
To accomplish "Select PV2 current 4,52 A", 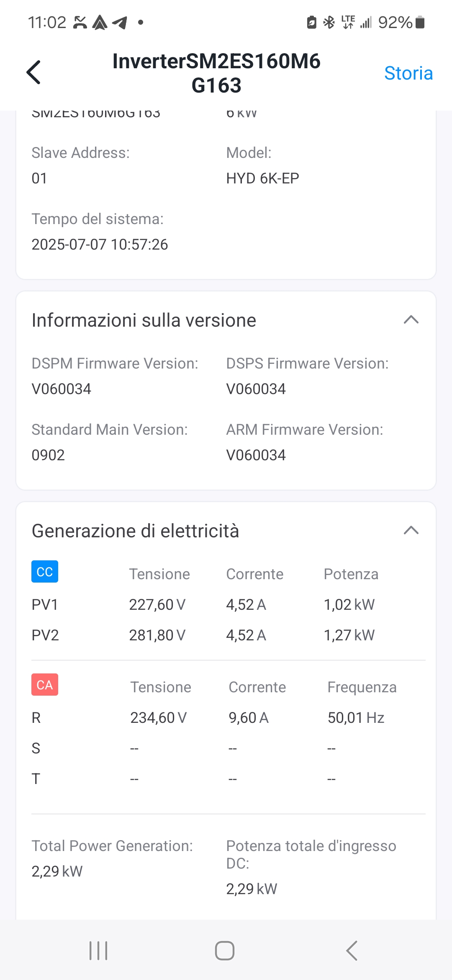I will pyautogui.click(x=246, y=635).
